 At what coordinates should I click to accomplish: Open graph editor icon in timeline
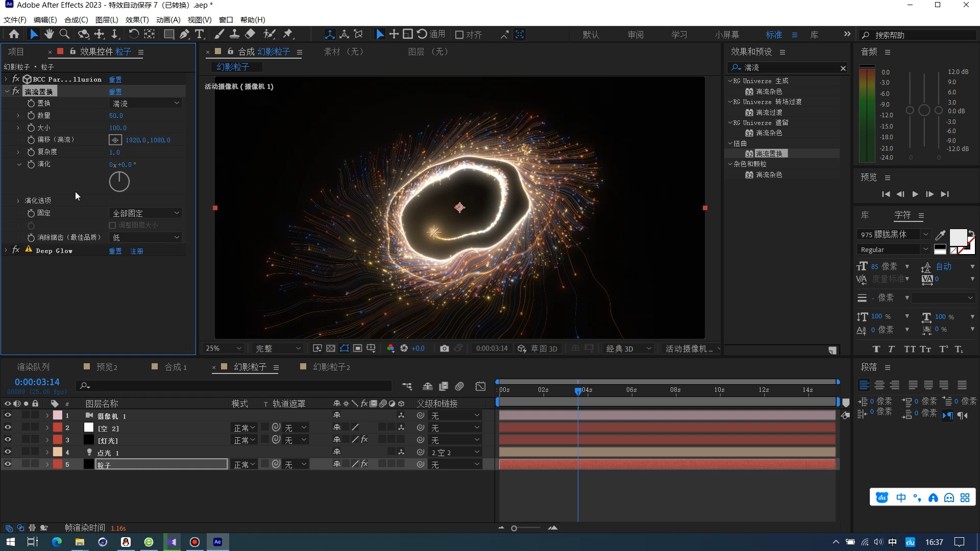point(480,386)
